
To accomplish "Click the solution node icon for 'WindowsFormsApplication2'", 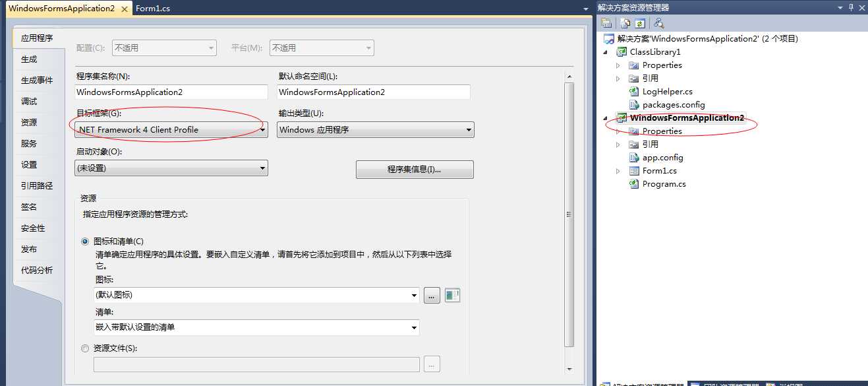I will [609, 39].
